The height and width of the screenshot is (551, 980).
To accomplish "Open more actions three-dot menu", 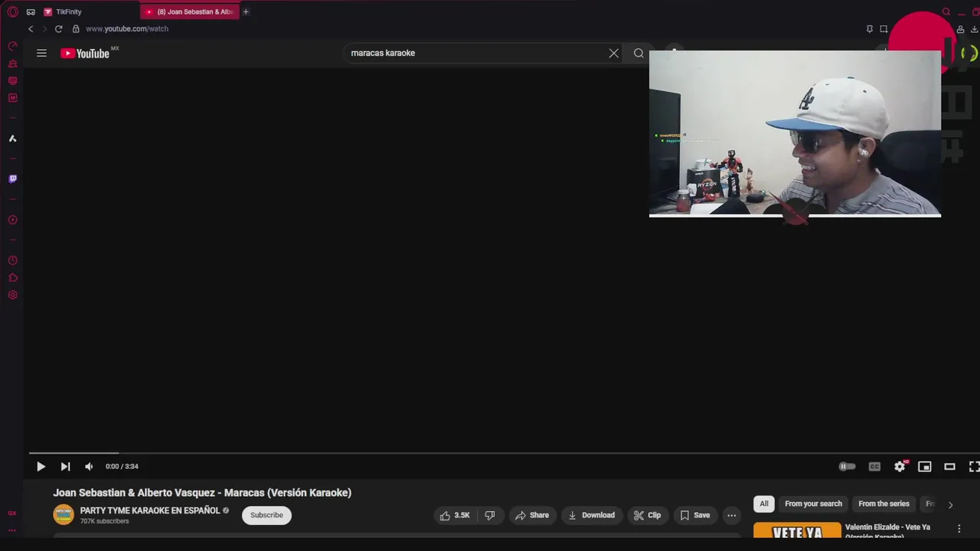I will point(732,515).
